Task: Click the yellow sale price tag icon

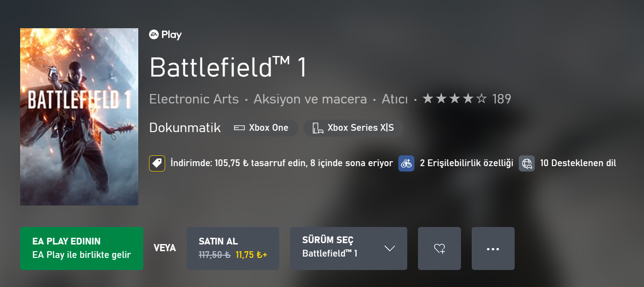Action: 157,163
